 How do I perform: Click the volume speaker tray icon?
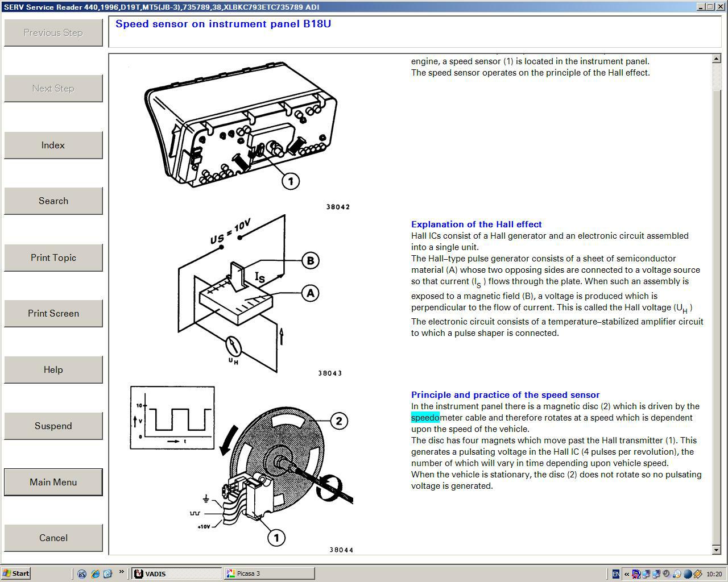(x=666, y=573)
